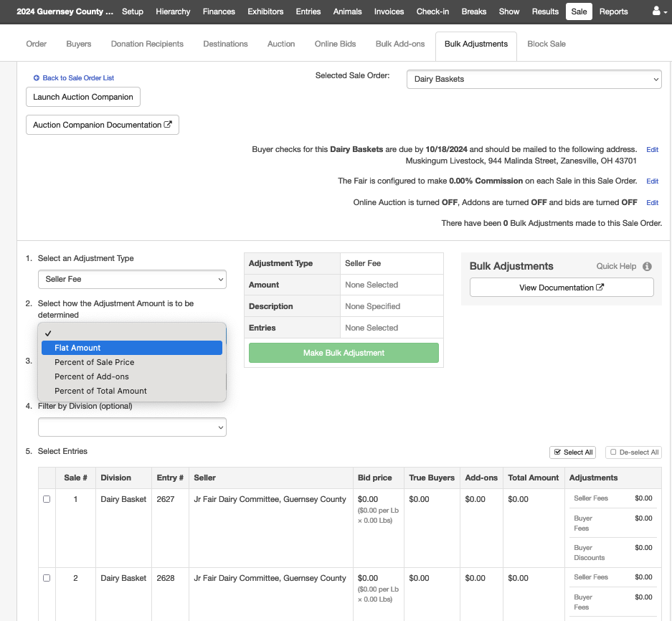Click the Sale # column header
The image size is (672, 621).
coord(75,478)
